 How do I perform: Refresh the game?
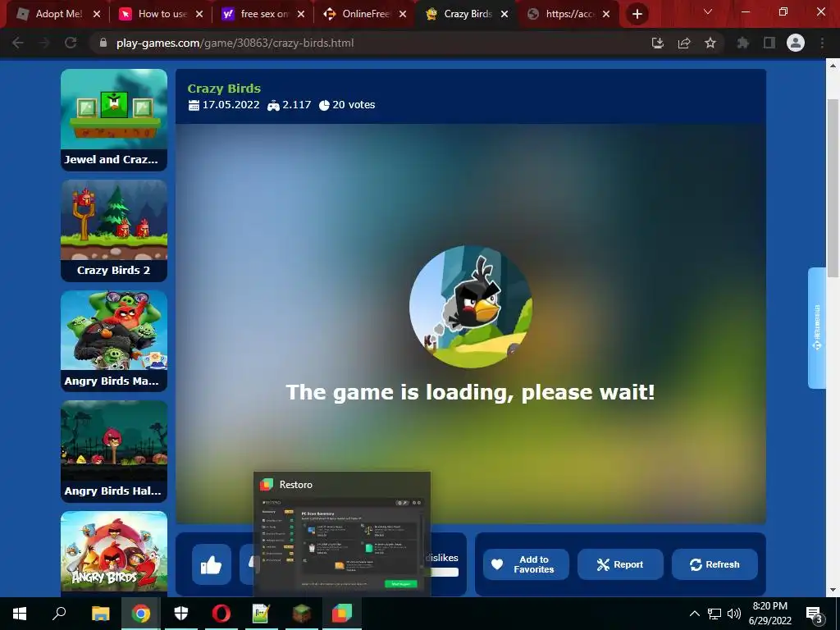coord(714,564)
